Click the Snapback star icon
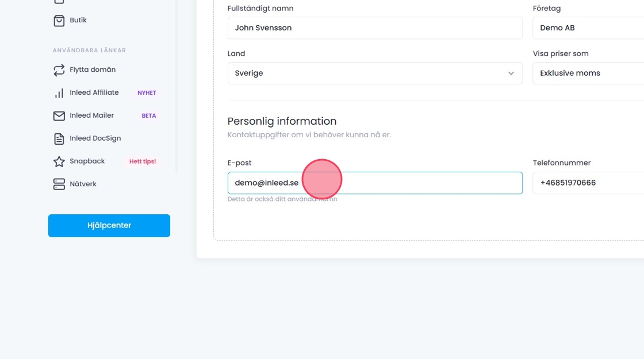 click(59, 162)
